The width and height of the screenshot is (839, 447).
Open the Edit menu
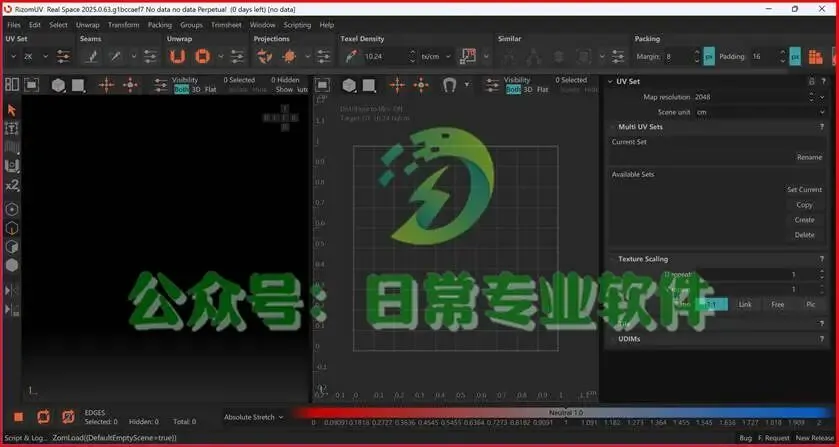[35, 25]
